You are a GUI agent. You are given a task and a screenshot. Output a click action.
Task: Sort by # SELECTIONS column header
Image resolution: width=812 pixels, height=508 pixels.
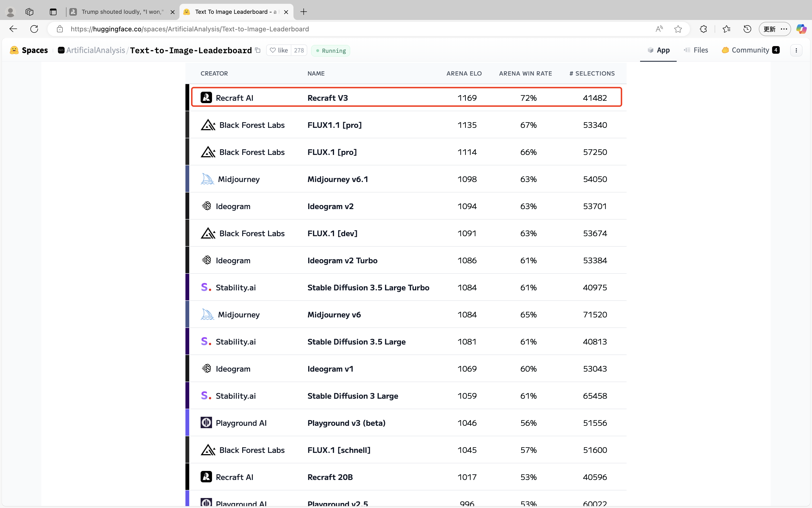pos(592,73)
